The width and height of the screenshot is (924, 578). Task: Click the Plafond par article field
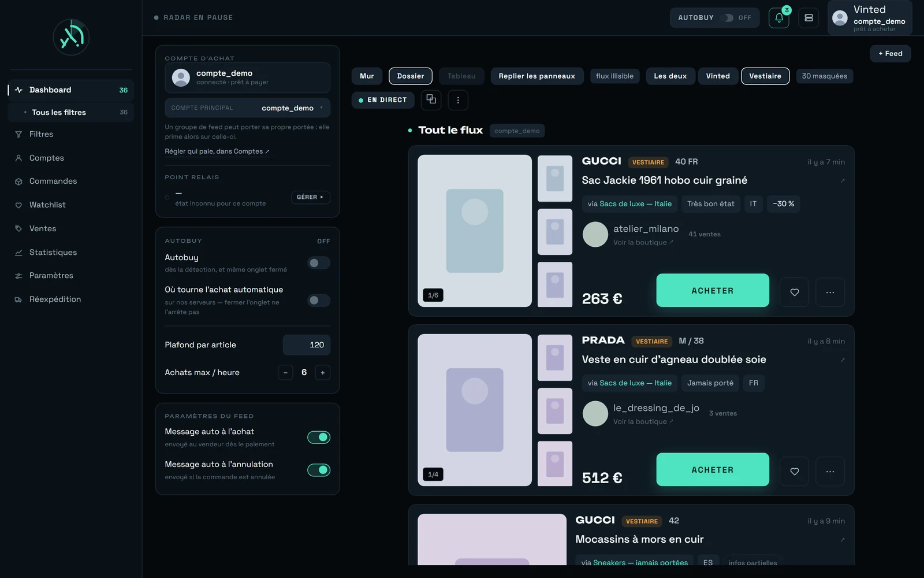click(307, 345)
